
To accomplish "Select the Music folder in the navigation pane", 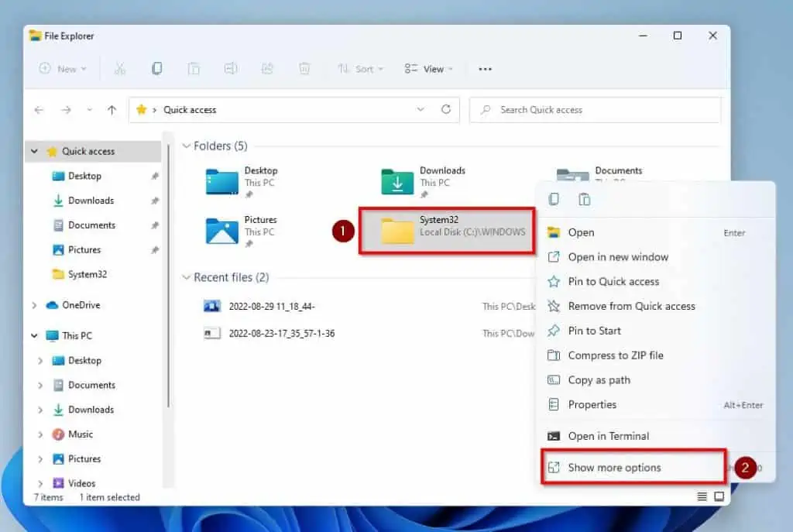I will pyautogui.click(x=80, y=434).
